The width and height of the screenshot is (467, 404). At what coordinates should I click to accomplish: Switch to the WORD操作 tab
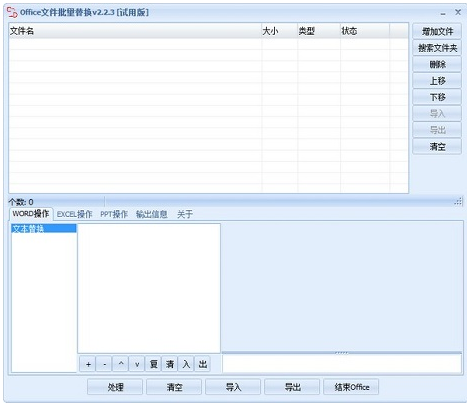point(31,214)
